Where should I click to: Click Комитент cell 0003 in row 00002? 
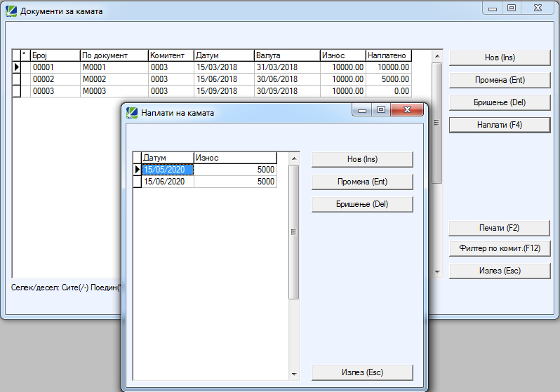point(171,79)
